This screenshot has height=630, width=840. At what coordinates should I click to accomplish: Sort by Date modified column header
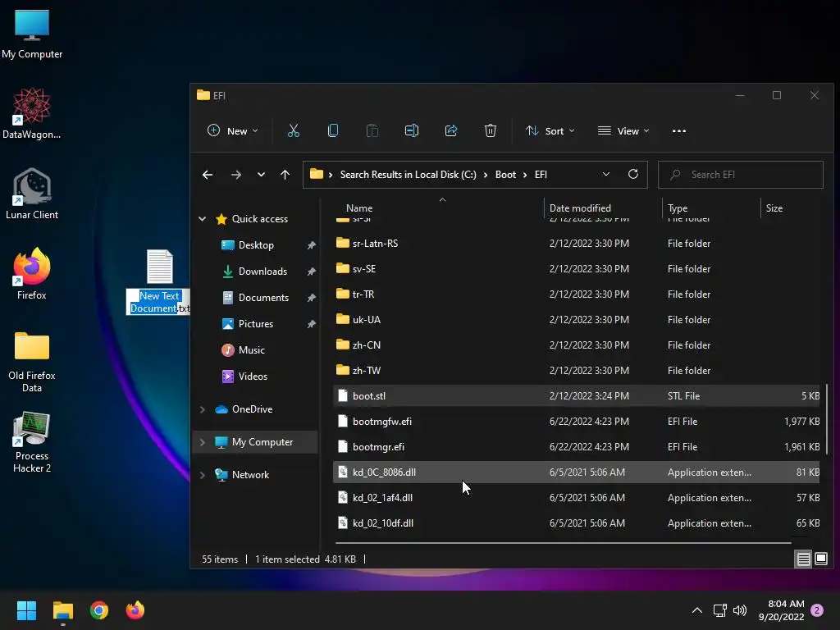click(x=580, y=208)
